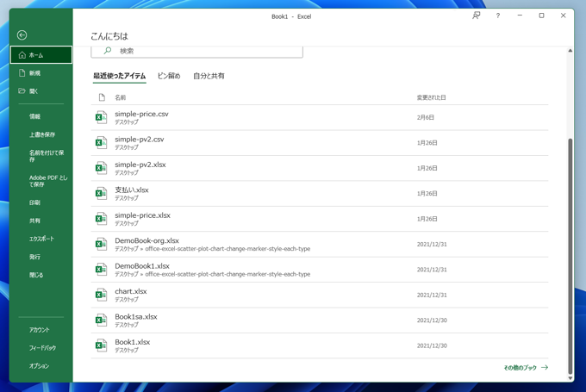
Task: Sort by the 変更された日 column header
Action: pos(431,97)
